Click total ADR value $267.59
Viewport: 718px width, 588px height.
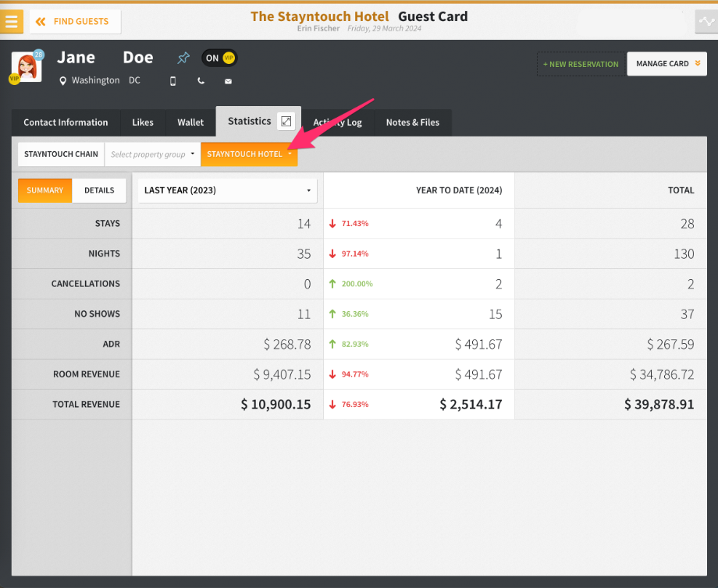[x=670, y=344]
